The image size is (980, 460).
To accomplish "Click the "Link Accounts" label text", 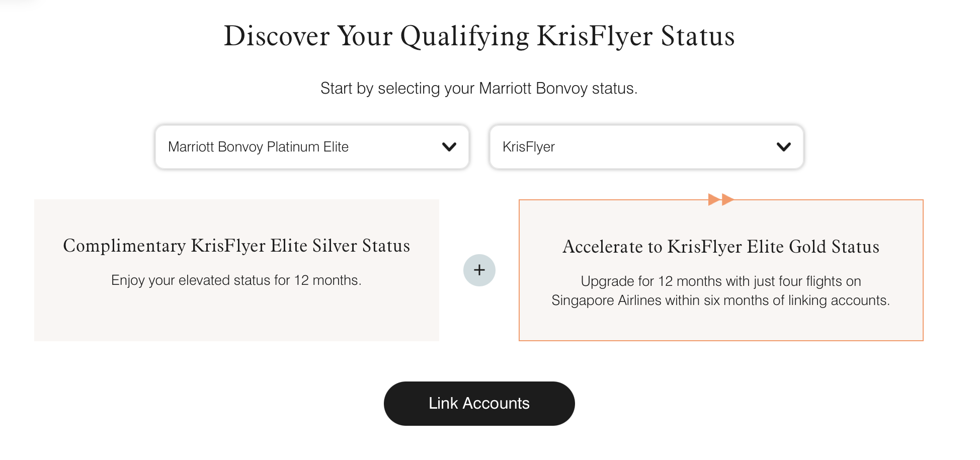I will point(479,403).
